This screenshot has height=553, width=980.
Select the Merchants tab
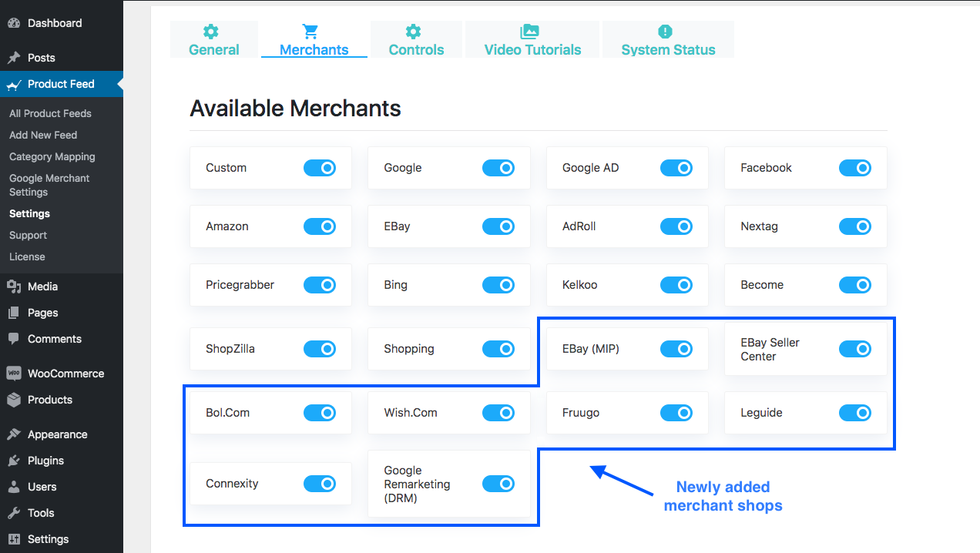(x=314, y=39)
